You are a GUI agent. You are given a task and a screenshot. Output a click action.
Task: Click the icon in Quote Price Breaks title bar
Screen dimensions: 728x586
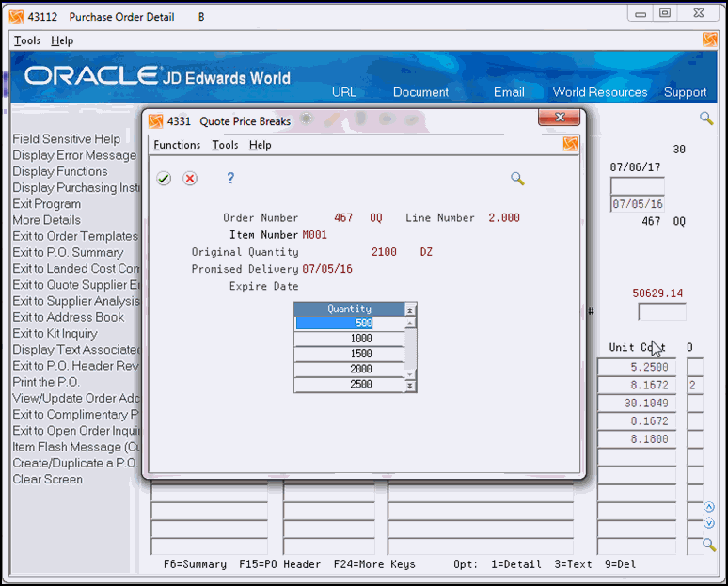tap(155, 121)
